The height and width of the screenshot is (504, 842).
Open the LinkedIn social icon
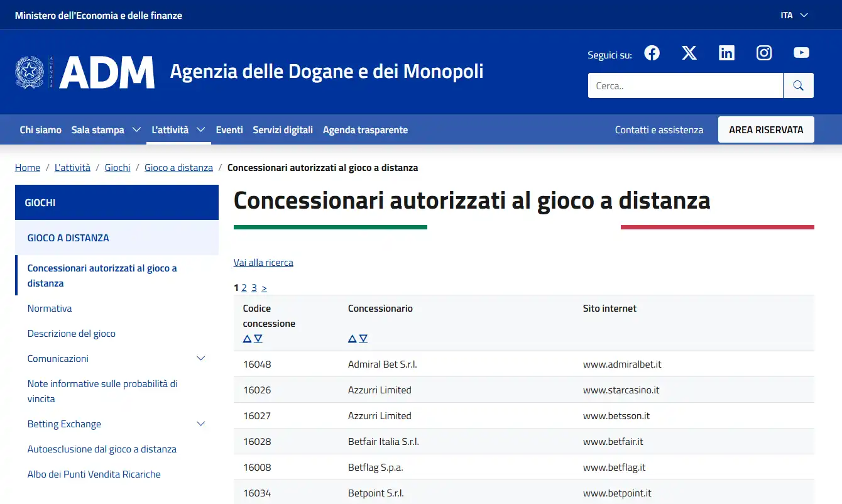click(x=726, y=53)
